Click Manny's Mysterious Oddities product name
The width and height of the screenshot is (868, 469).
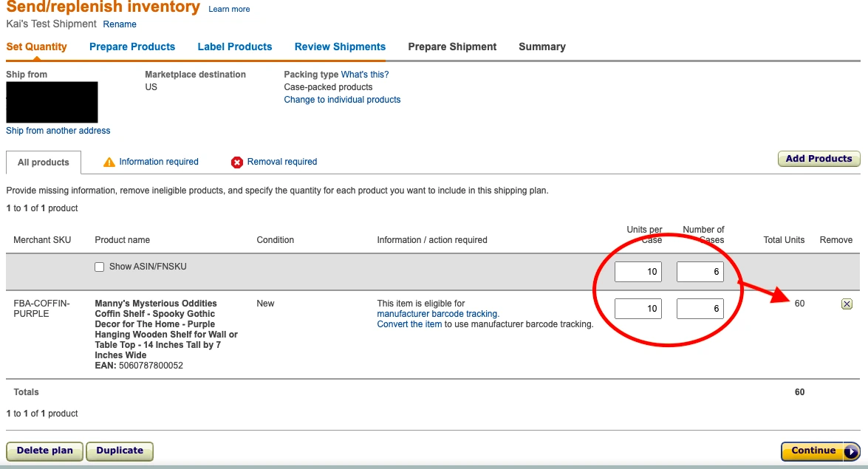pos(166,329)
